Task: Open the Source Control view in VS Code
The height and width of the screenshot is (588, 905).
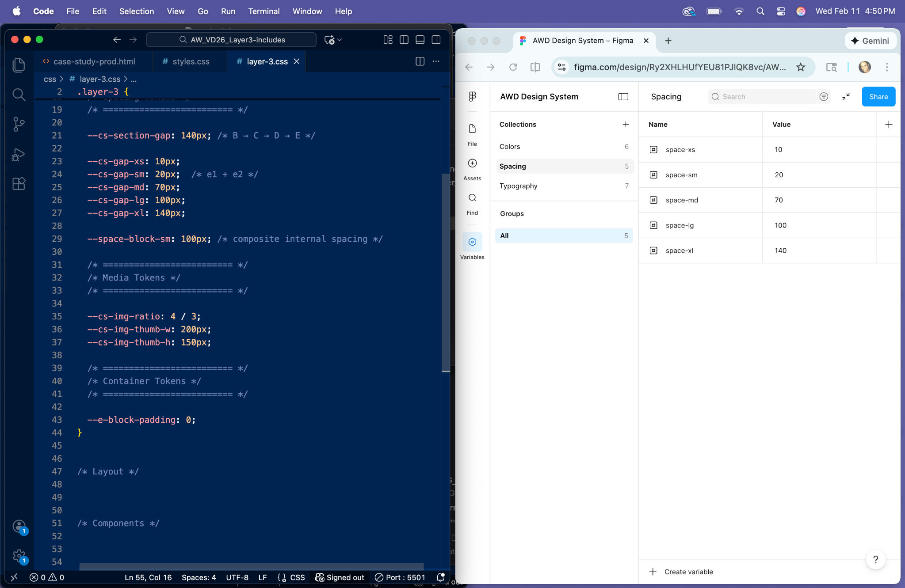Action: [19, 124]
